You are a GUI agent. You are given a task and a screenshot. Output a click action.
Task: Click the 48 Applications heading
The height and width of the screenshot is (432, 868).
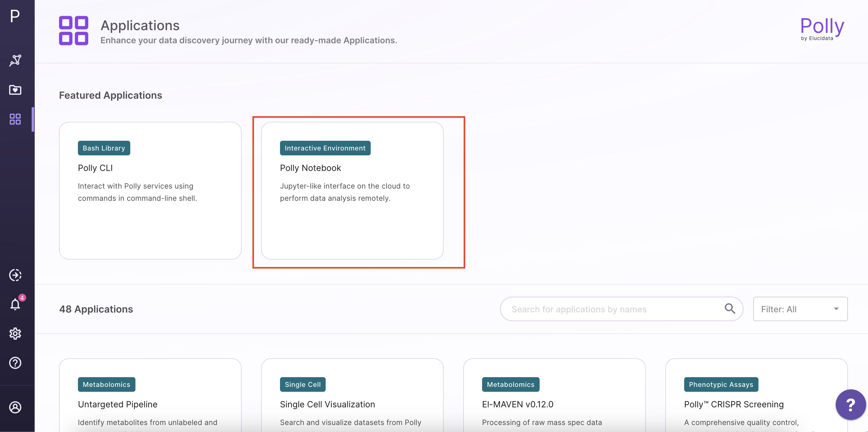96,309
